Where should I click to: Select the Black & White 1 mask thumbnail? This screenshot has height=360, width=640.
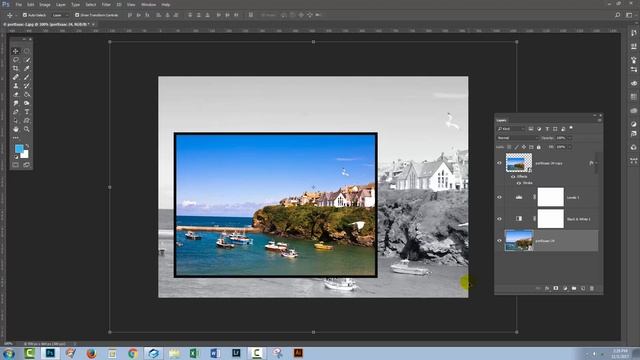point(551,219)
